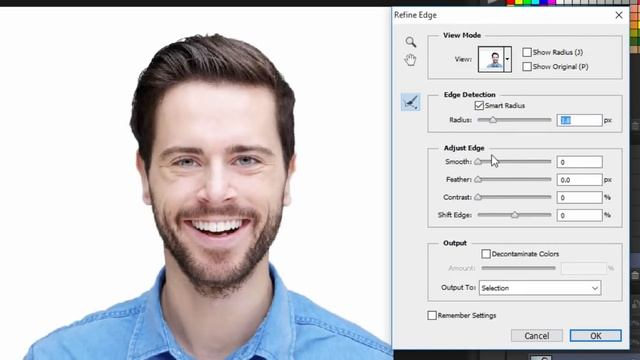This screenshot has height=360, width=640.
Task: Click the Cancel button
Action: pyautogui.click(x=537, y=336)
